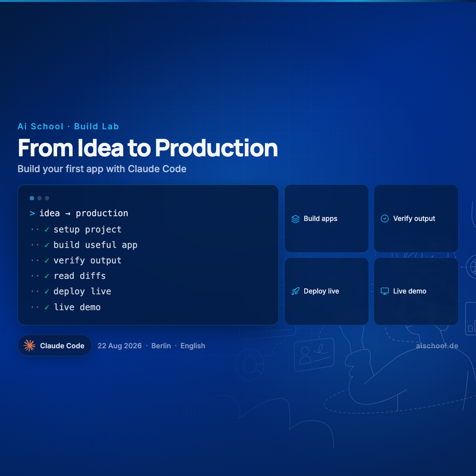The image size is (476, 476).
Task: Open the Deploy live card
Action: click(327, 291)
